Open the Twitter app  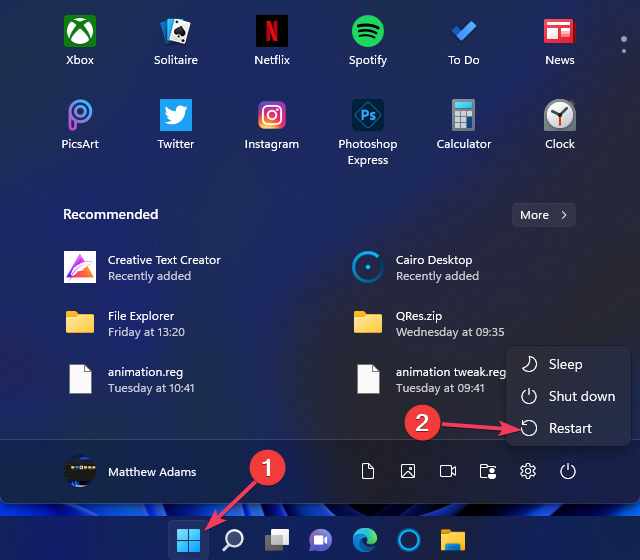[x=176, y=124]
